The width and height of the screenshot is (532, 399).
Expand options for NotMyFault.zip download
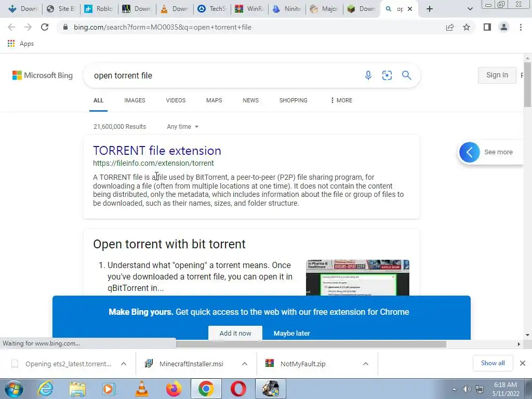click(365, 364)
